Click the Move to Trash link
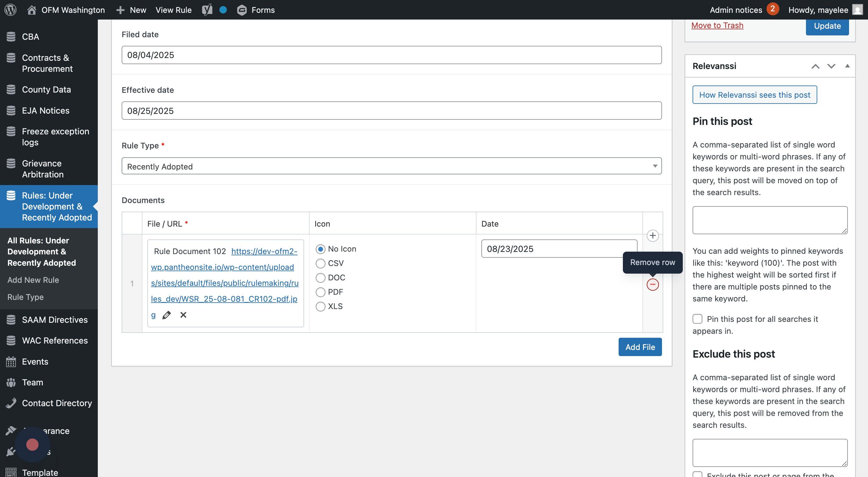This screenshot has width=868, height=477. pos(717,26)
